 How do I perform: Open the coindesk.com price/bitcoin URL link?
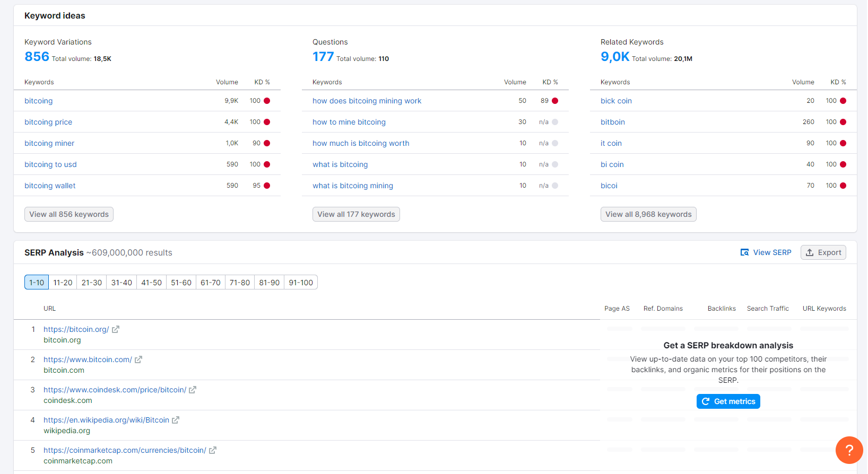pyautogui.click(x=115, y=390)
